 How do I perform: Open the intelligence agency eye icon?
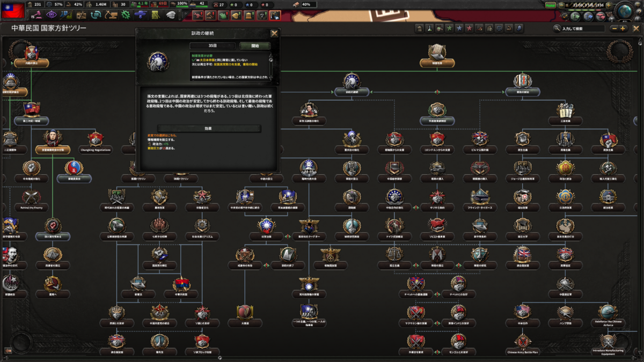point(52,14)
